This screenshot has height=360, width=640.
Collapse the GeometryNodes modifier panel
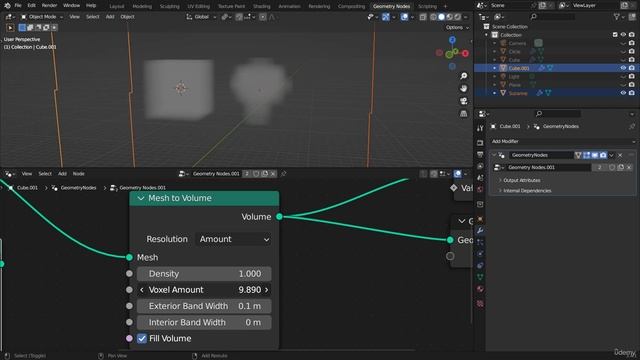click(x=494, y=155)
